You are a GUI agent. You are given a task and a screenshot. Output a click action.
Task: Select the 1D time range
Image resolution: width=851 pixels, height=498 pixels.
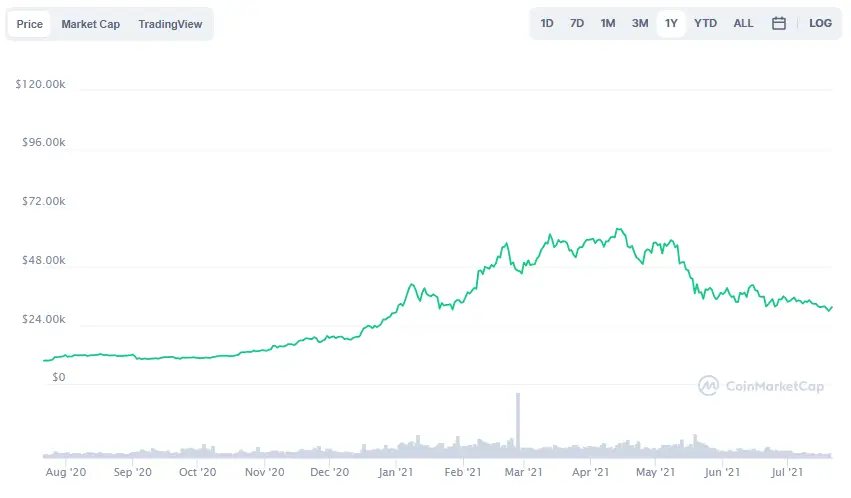547,23
